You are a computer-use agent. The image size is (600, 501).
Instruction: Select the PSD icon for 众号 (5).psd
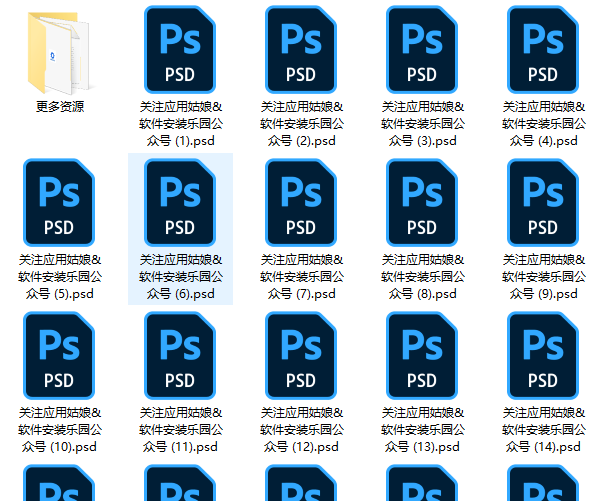(x=59, y=202)
